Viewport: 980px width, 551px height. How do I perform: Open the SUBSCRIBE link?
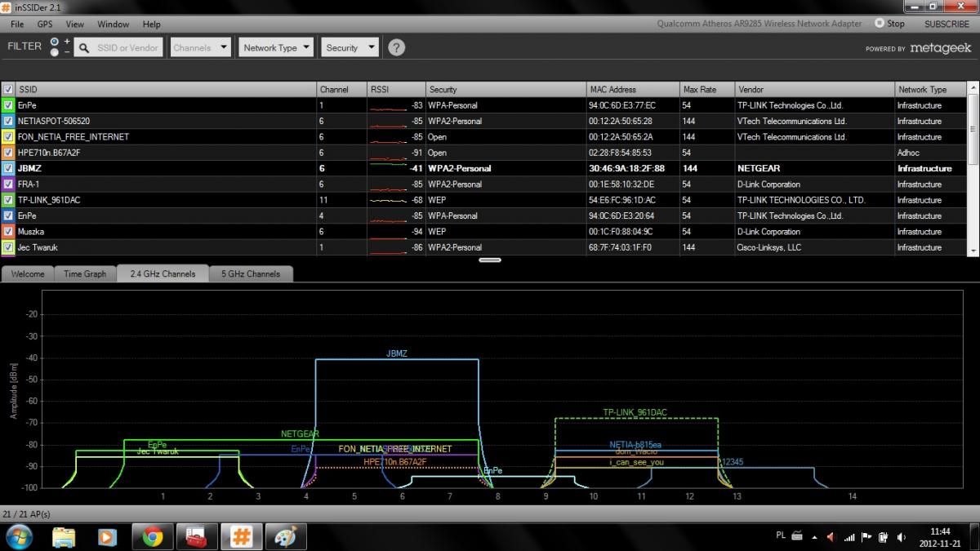click(947, 24)
